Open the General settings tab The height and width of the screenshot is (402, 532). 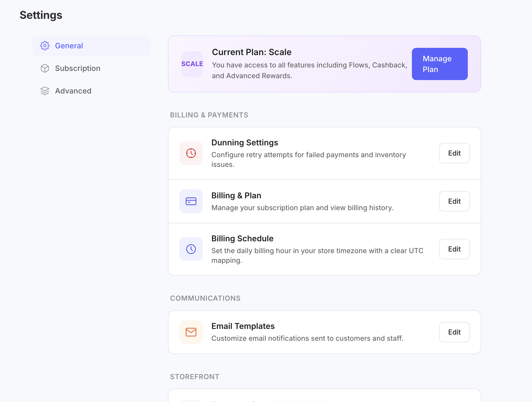[92, 46]
